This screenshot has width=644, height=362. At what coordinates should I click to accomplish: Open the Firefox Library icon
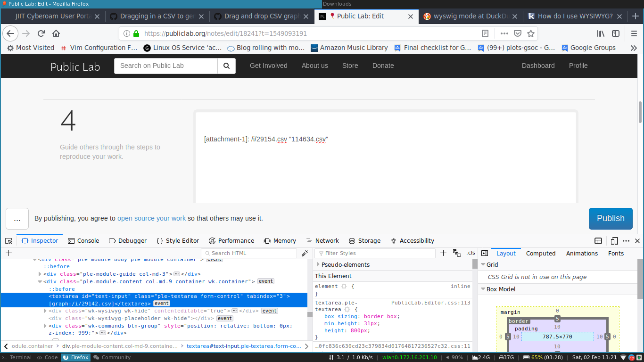click(x=600, y=33)
